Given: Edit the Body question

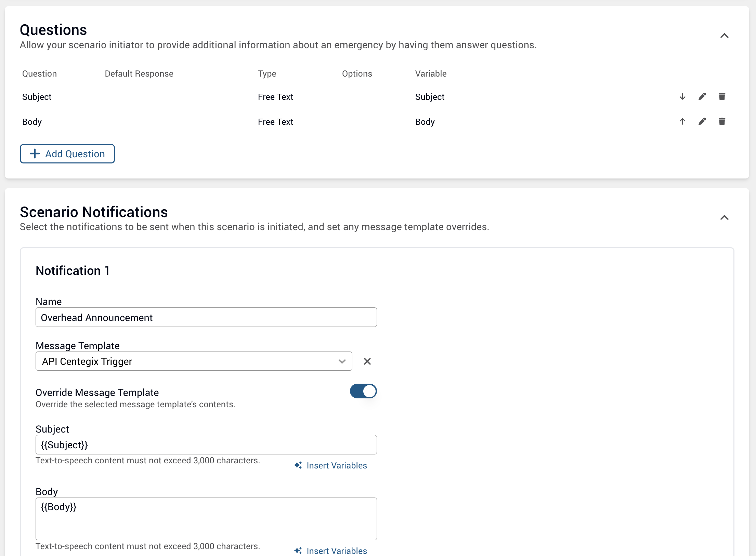Looking at the screenshot, I should click(x=702, y=121).
